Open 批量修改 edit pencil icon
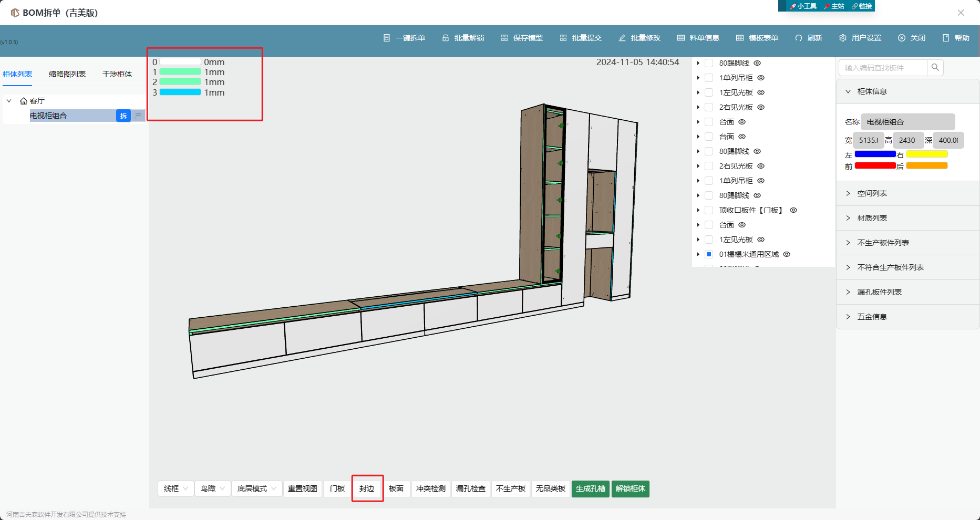This screenshot has height=520, width=980. 622,38
